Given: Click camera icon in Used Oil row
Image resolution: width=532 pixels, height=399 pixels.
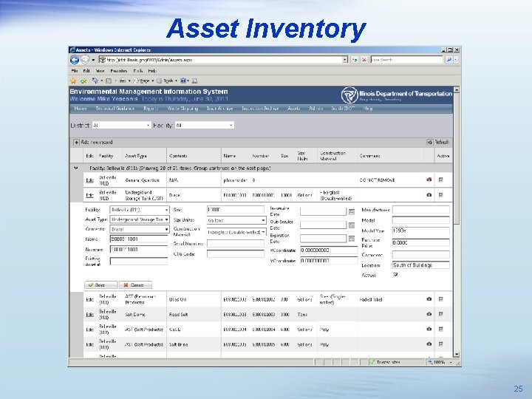Looking at the screenshot, I should point(429,299).
